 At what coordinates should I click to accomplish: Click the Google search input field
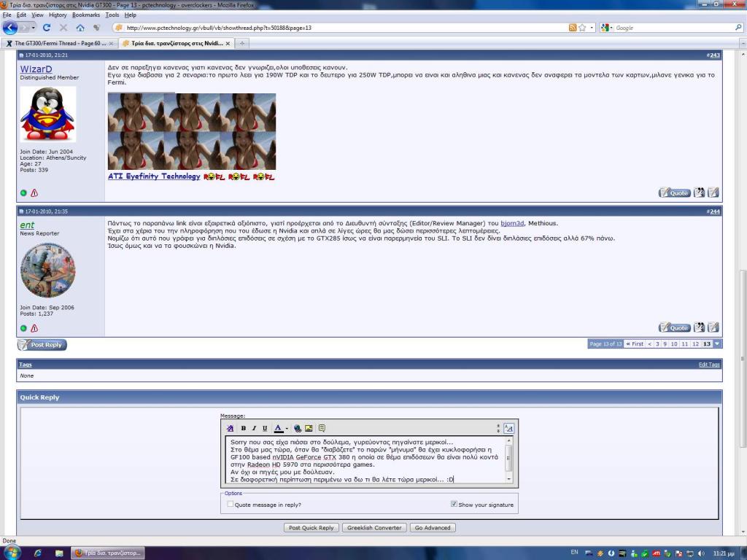(673, 28)
